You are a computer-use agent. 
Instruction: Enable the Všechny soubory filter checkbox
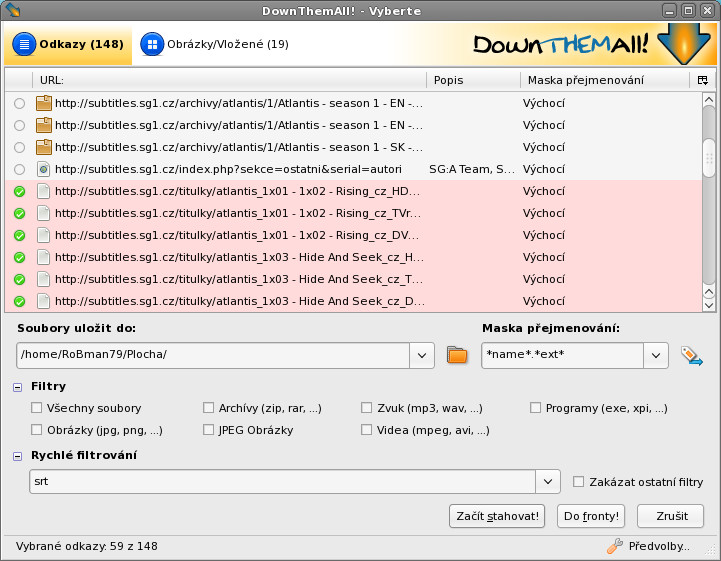point(37,408)
